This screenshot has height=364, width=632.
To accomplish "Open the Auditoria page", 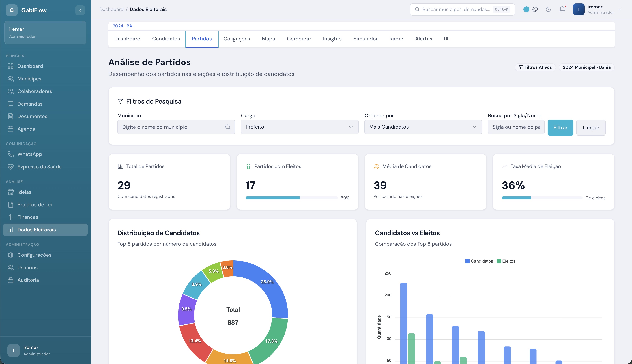I will click(x=45, y=280).
